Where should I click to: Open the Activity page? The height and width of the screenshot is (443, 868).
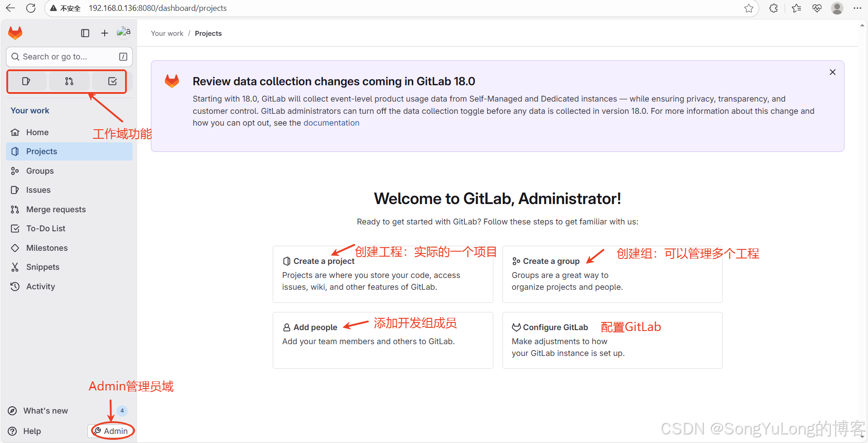(69, 287)
